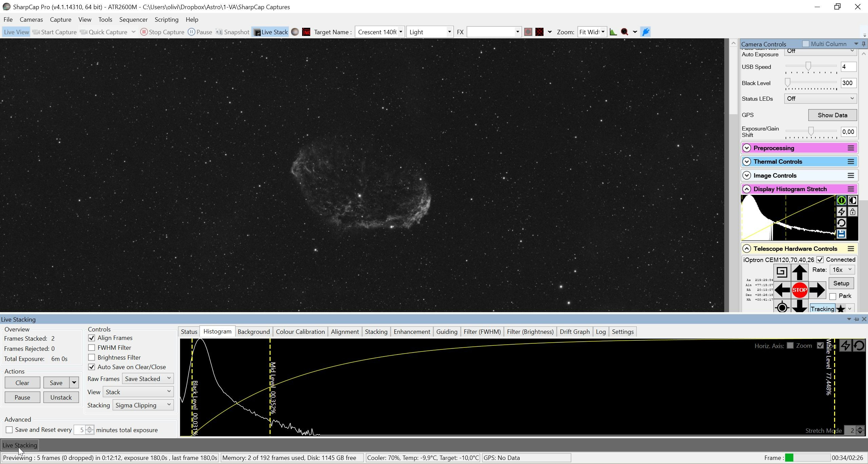Open the telescope Rate dropdown

[x=842, y=269]
